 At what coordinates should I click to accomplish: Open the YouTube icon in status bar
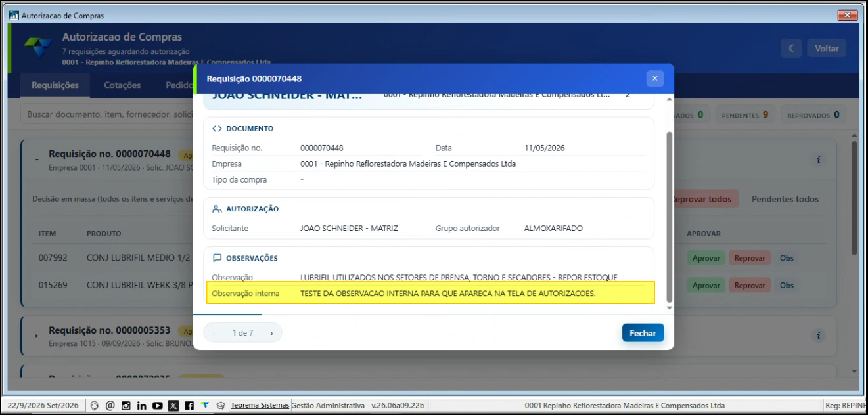(x=157, y=406)
